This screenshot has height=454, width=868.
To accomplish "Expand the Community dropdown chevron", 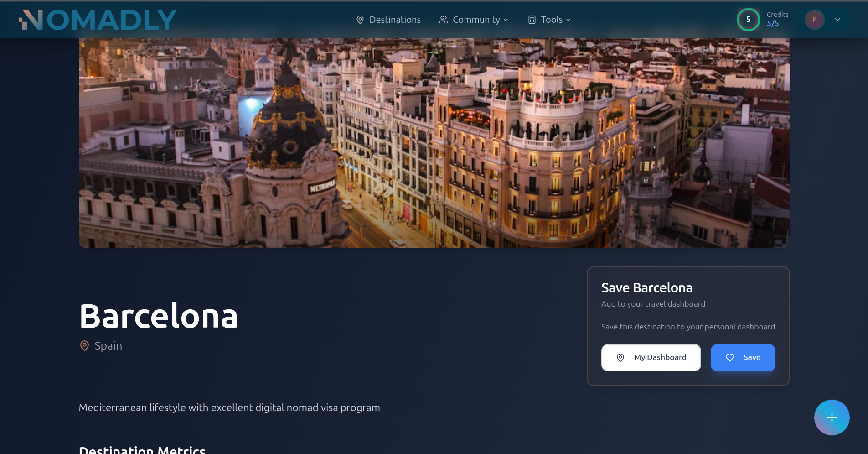I will (506, 20).
